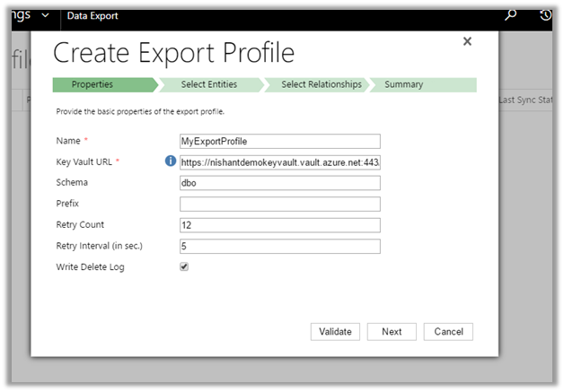564x392 pixels.
Task: Focus the Retry Interval (in sec.) field
Action: point(279,246)
